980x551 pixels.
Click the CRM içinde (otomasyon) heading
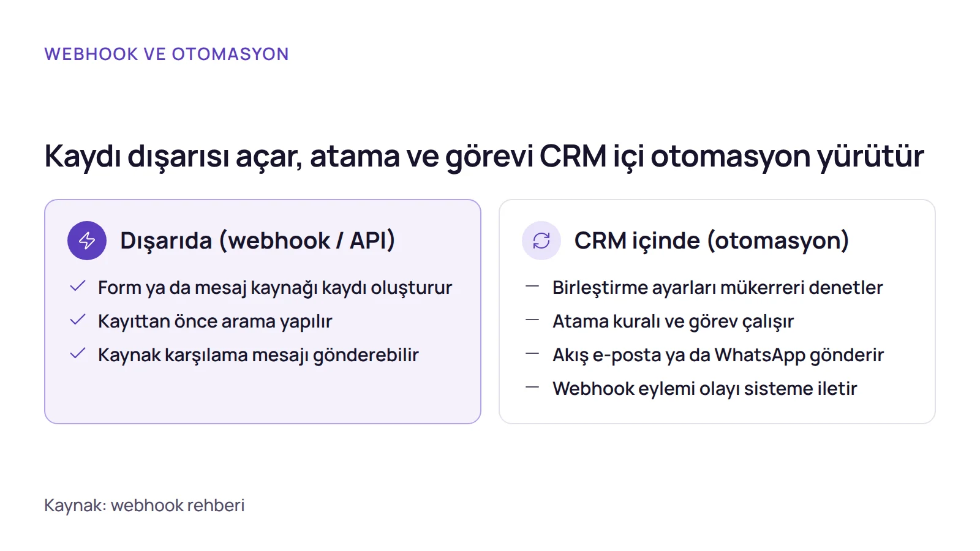(x=712, y=241)
